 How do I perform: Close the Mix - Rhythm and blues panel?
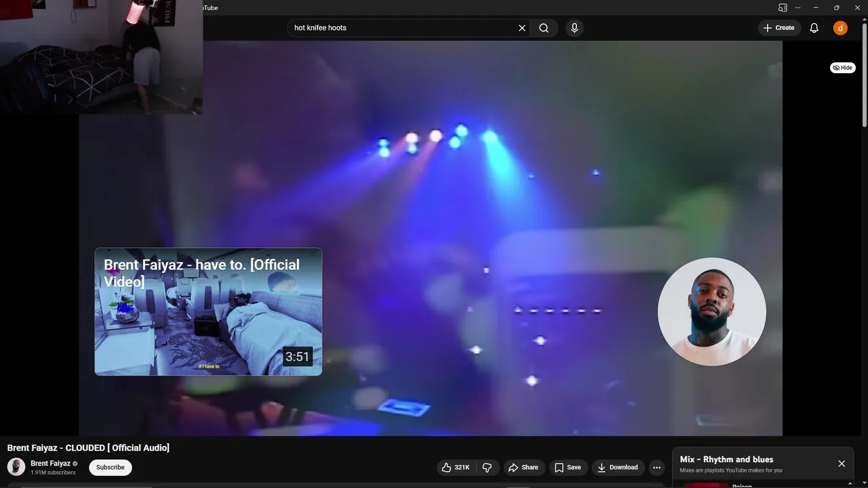(x=842, y=464)
